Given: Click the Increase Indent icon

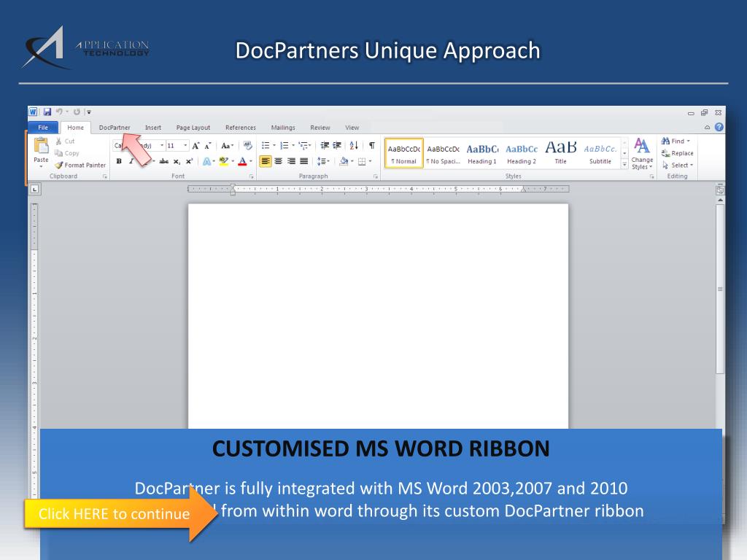Looking at the screenshot, I should coord(337,146).
